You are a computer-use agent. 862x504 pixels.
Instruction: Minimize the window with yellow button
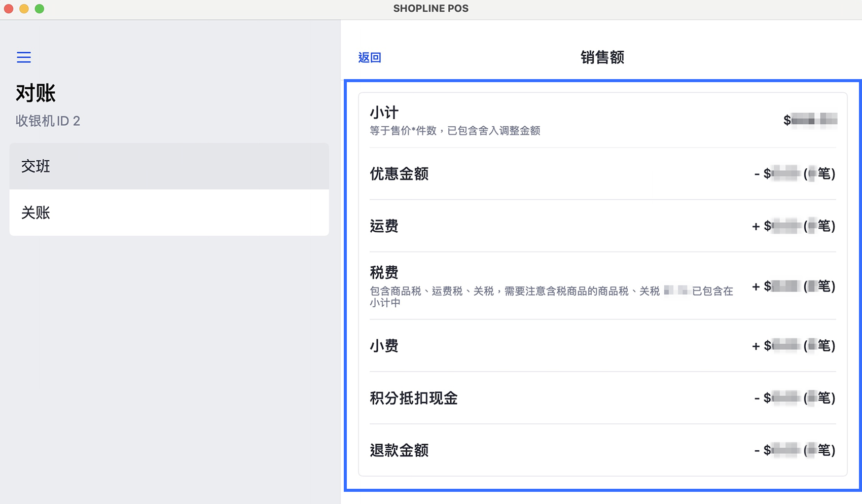click(x=24, y=9)
